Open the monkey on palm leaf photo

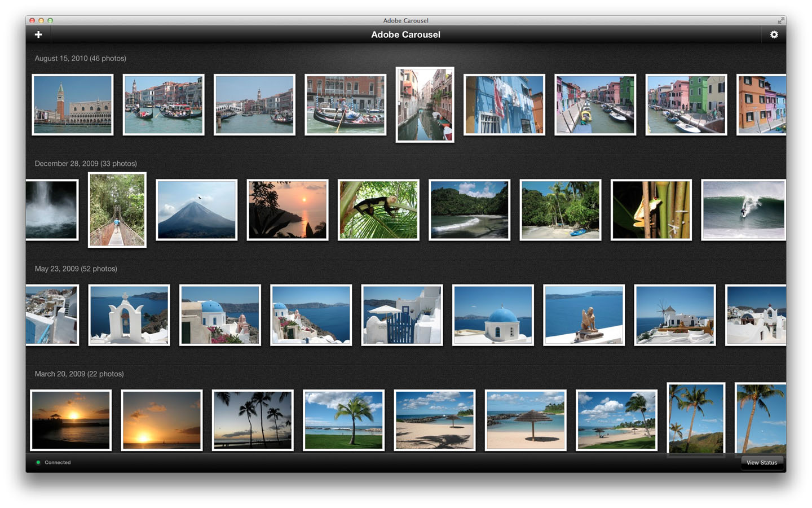click(378, 210)
